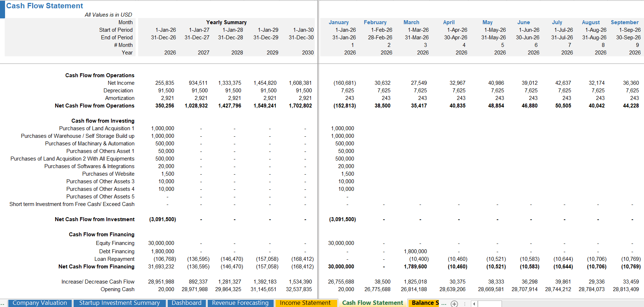Select the Cash Flow Statement title cell
This screenshot has height=307, width=644.
[45, 6]
